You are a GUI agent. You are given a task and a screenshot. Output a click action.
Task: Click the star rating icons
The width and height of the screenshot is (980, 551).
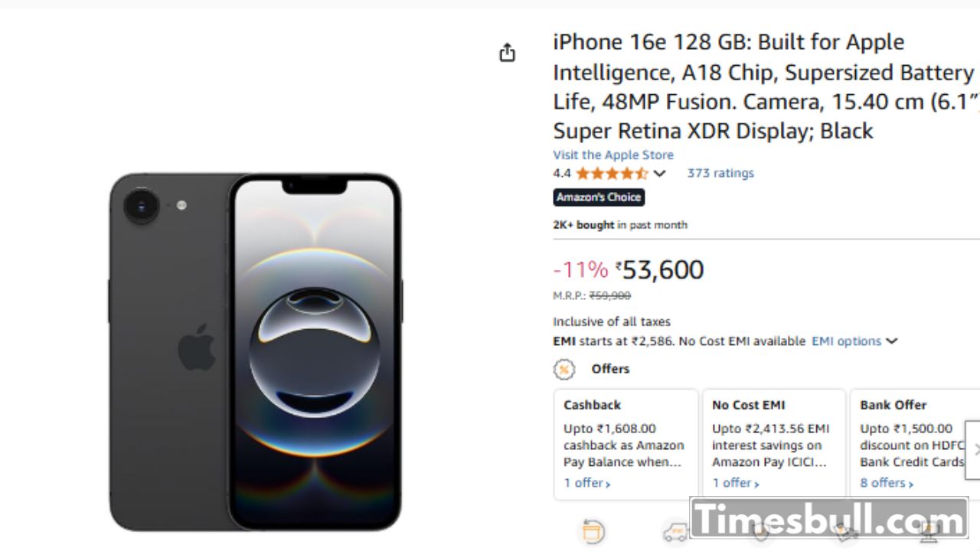611,174
